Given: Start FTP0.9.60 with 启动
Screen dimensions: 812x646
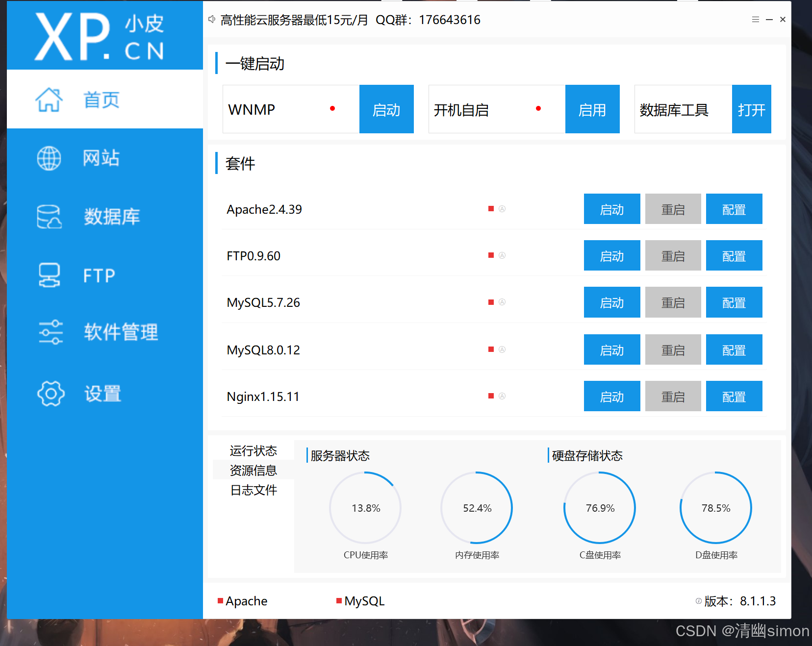Looking at the screenshot, I should point(612,255).
